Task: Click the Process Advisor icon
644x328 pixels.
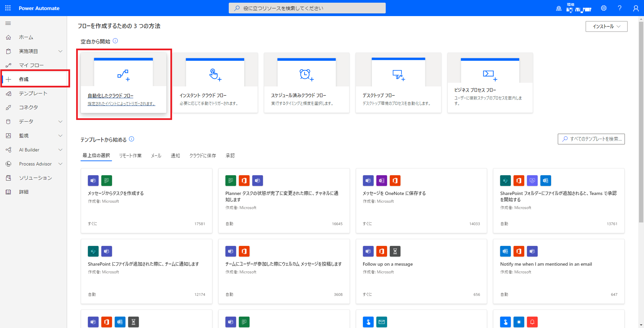Action: (9, 164)
